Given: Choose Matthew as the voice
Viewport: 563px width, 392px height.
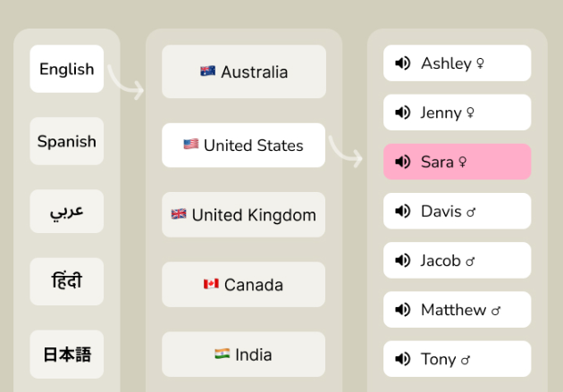Looking at the screenshot, I should (x=457, y=310).
